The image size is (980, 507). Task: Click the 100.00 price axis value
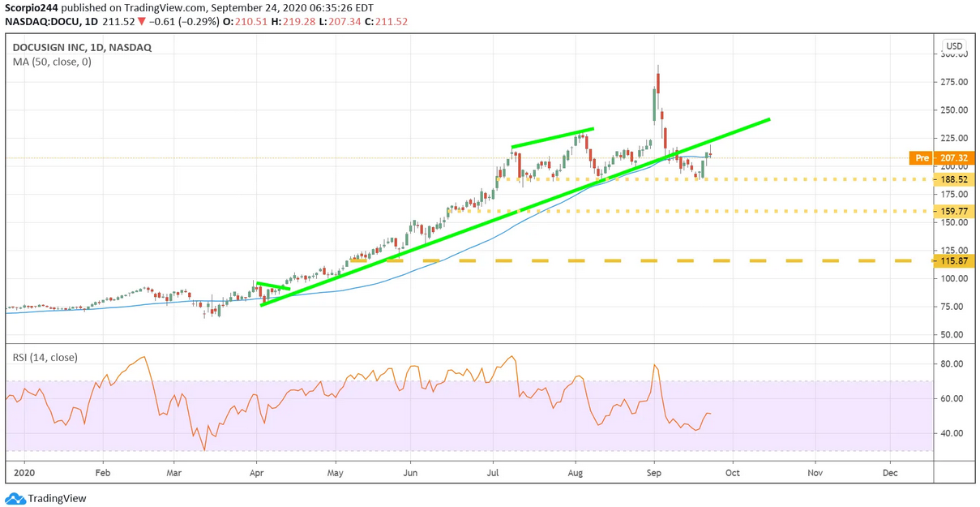[x=954, y=278]
